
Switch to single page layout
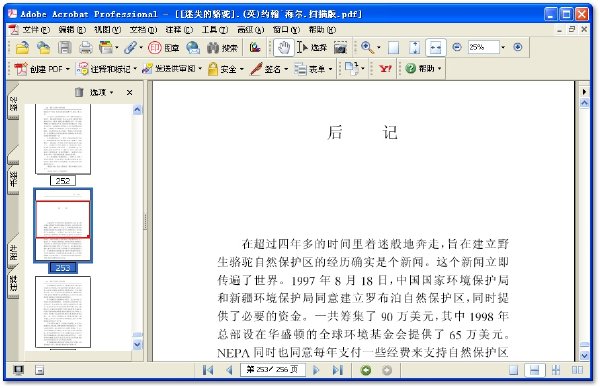514,370
